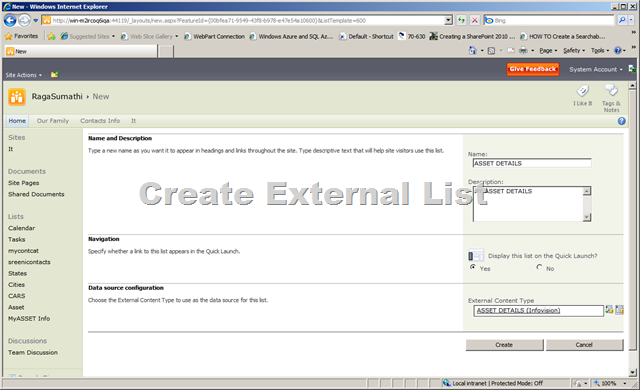Switch to the Home navigation tab
Image resolution: width=640 pixels, height=390 pixels.
tap(17, 121)
